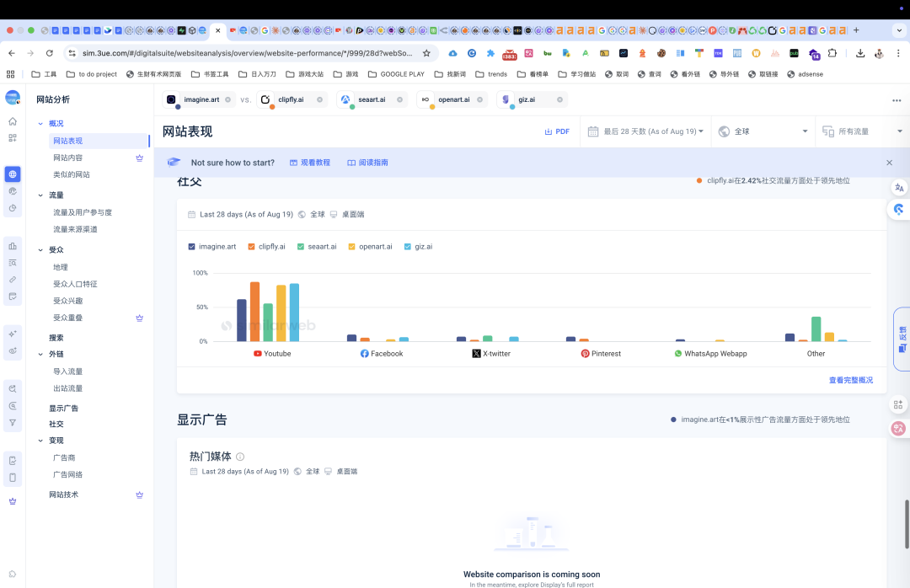The image size is (910, 588).
Task: Open the Chrome three-dot menu
Action: point(898,53)
